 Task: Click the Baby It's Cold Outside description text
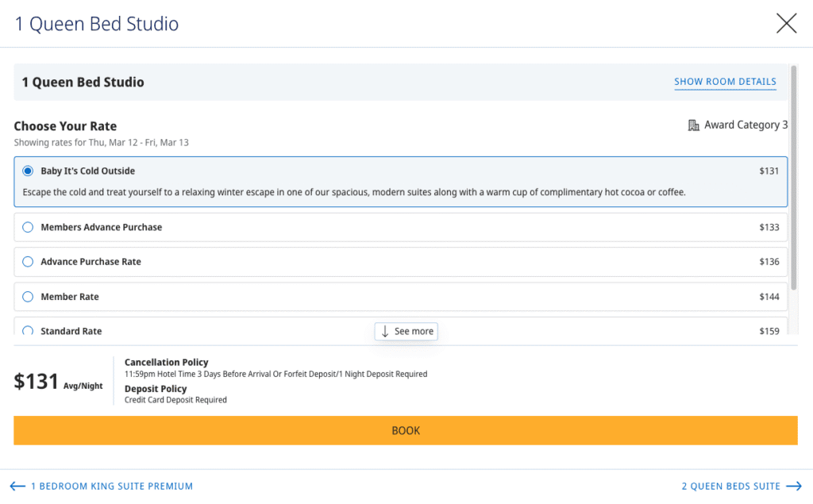coord(353,192)
